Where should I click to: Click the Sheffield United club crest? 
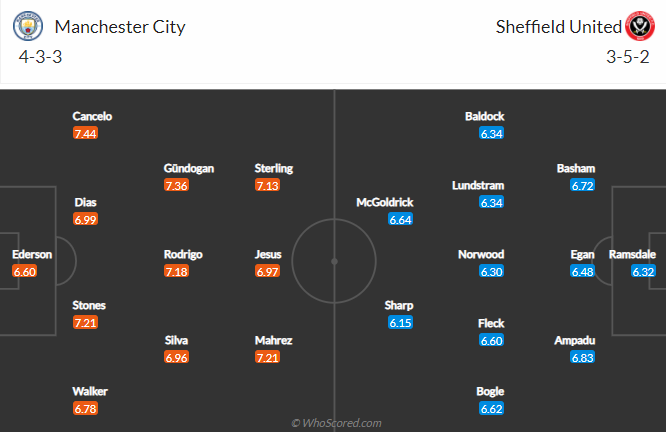coord(640,25)
